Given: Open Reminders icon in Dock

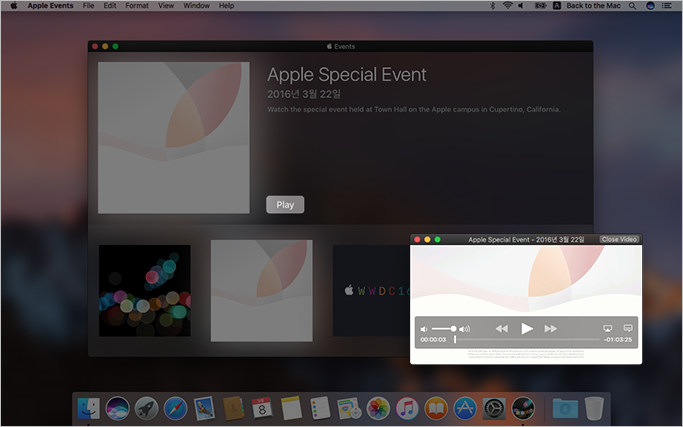Looking at the screenshot, I should click(320, 408).
